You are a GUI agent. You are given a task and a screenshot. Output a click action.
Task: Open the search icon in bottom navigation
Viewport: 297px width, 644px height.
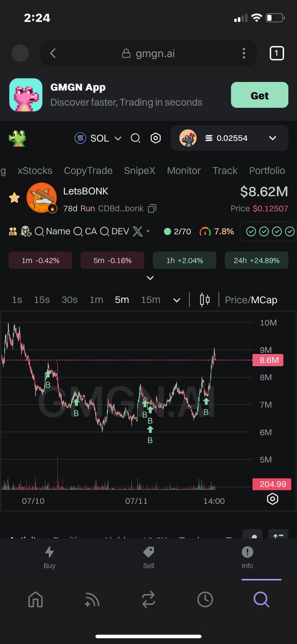pyautogui.click(x=261, y=599)
